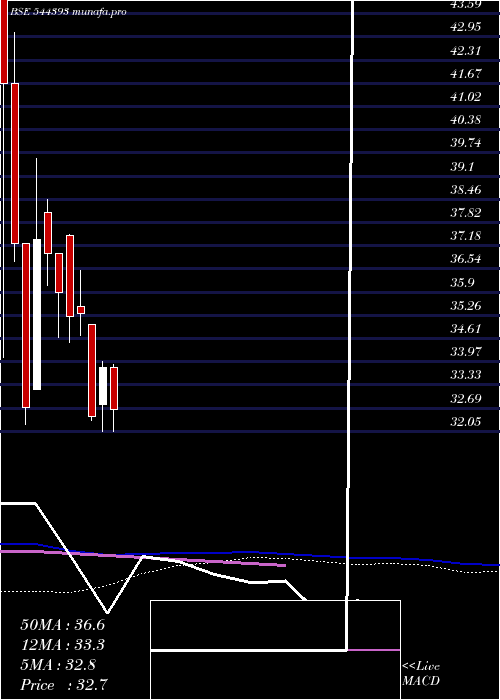
Task: Pick the 39.74 price axis value
Action: [466, 143]
